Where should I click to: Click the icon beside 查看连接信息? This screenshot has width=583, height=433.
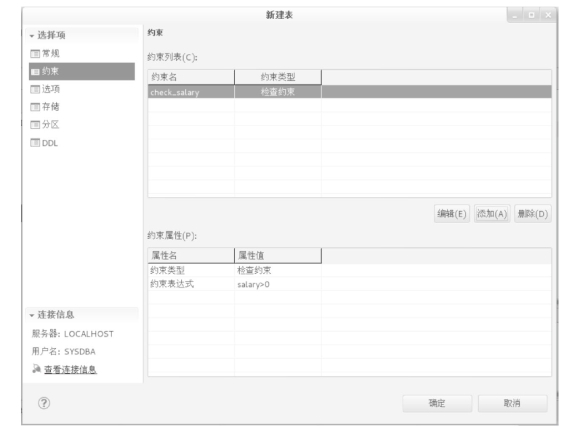point(36,369)
